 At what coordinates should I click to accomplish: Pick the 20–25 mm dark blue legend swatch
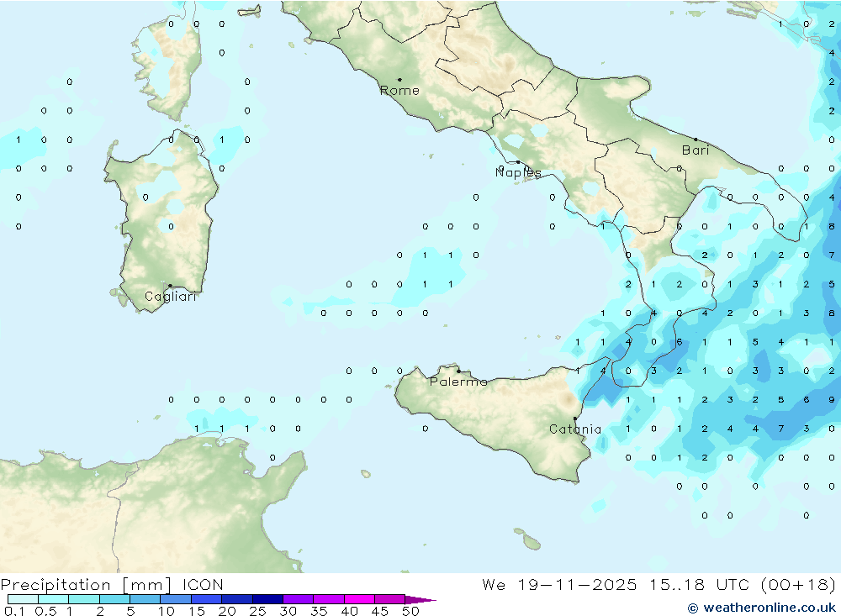click(x=237, y=599)
